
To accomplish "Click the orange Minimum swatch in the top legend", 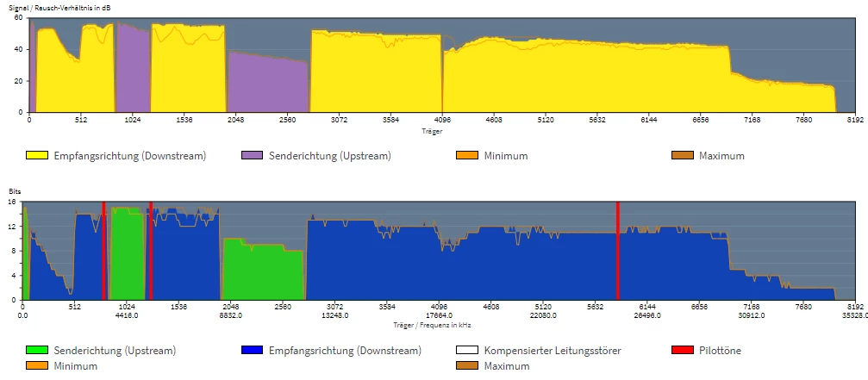I will pos(466,156).
